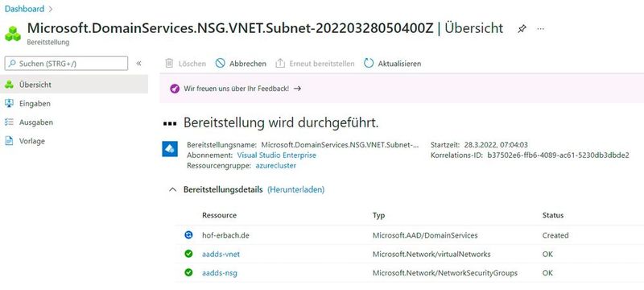Open the azurecluster resource group link
The image size is (644, 290).
click(x=275, y=165)
